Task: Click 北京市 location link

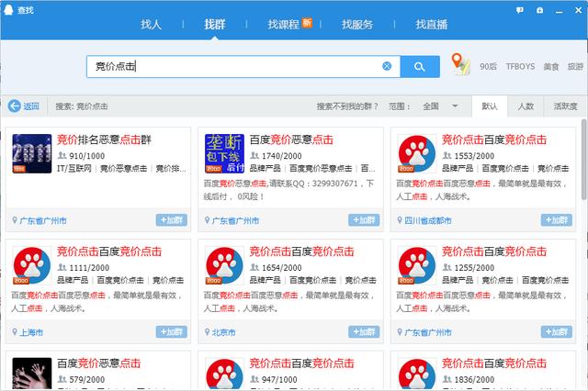Action: pyautogui.click(x=223, y=332)
